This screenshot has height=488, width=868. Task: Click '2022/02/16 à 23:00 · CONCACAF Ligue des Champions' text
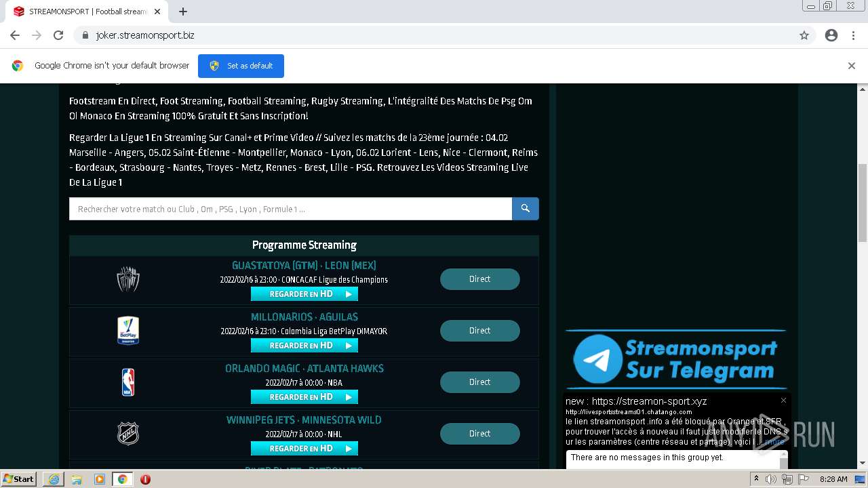(304, 280)
